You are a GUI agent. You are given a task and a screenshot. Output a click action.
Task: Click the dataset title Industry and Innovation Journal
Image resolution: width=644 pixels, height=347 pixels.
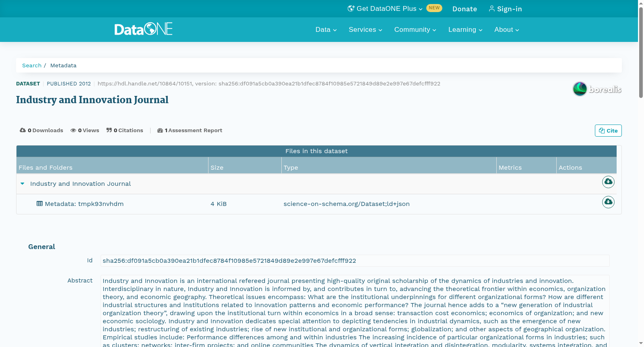point(92,100)
